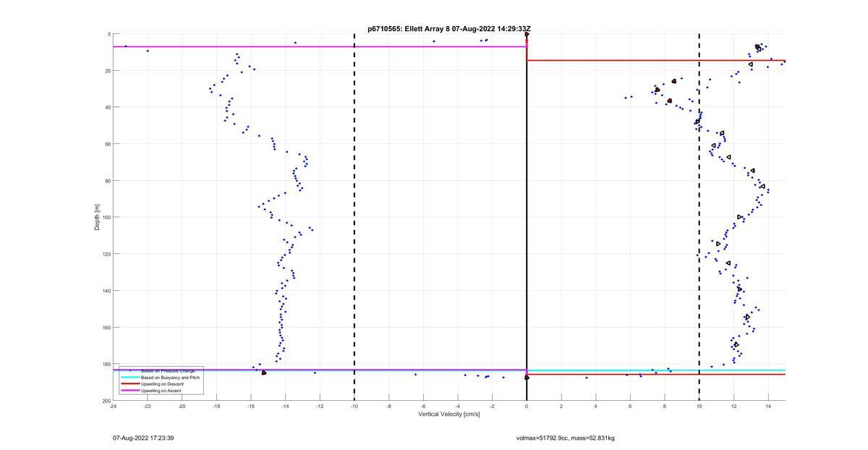Click the x-axis tick label "-12"
The width and height of the screenshot is (868, 450).
(320, 406)
